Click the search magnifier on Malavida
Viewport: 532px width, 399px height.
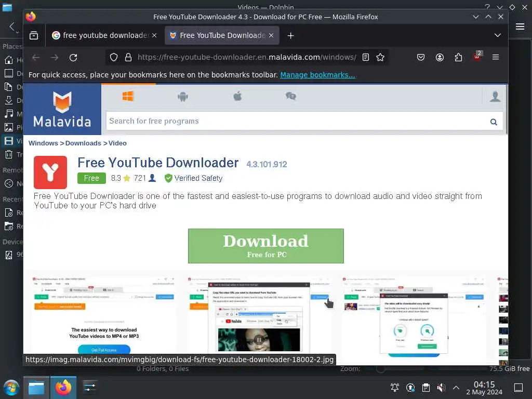click(494, 122)
